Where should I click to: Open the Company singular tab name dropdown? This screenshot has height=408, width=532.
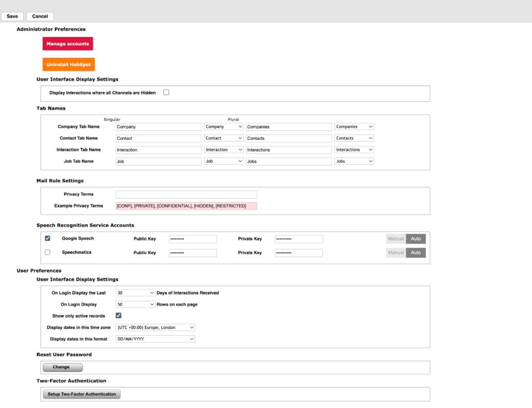223,127
